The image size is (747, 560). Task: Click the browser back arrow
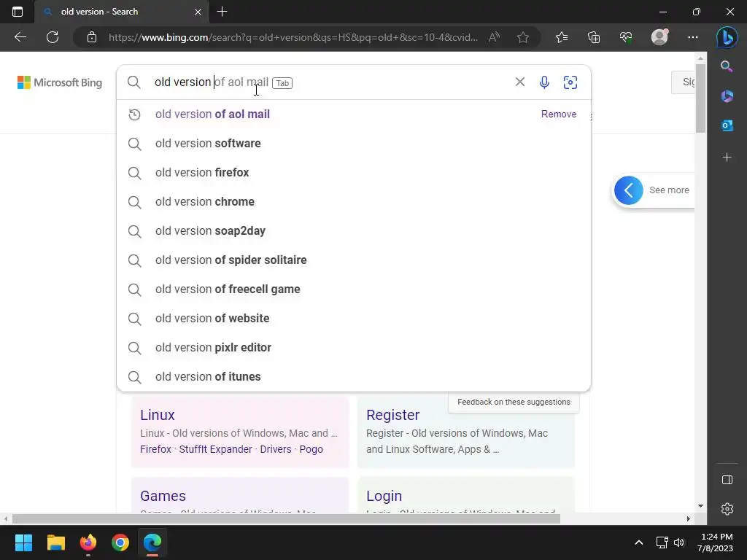[x=20, y=37]
